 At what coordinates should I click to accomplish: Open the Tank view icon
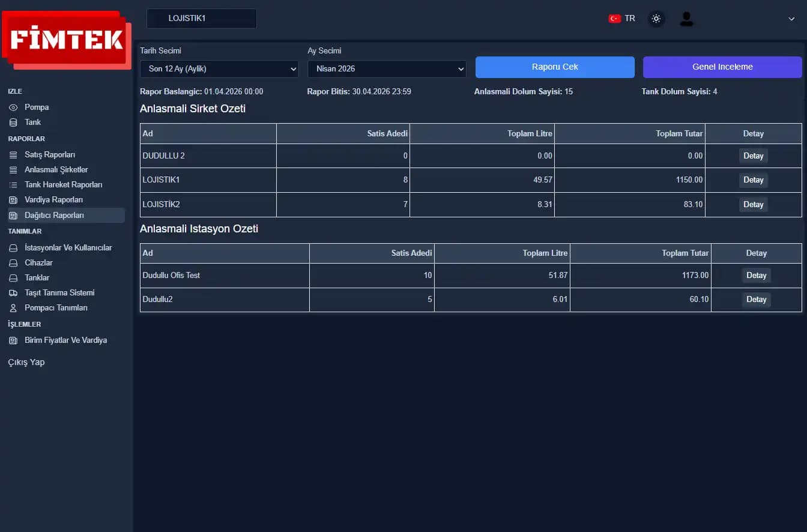(13, 122)
